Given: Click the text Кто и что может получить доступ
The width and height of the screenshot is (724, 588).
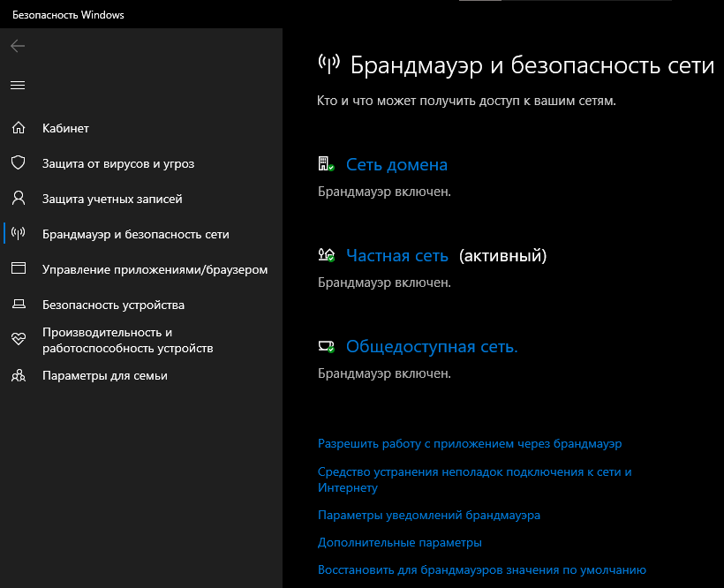Looking at the screenshot, I should 466,101.
